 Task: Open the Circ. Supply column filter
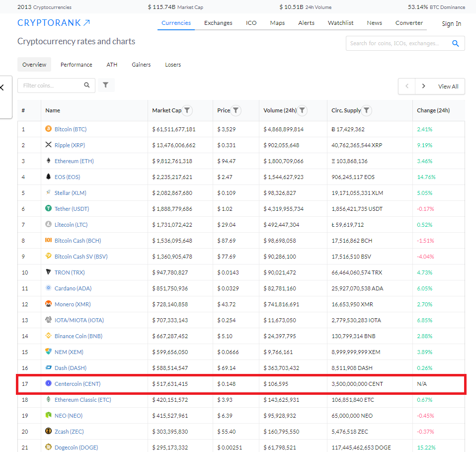pos(367,110)
